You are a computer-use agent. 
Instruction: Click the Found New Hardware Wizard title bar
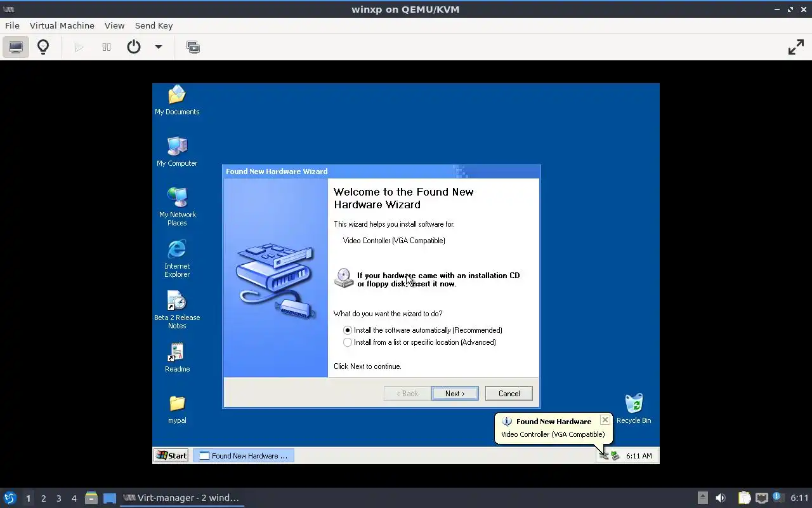point(381,171)
